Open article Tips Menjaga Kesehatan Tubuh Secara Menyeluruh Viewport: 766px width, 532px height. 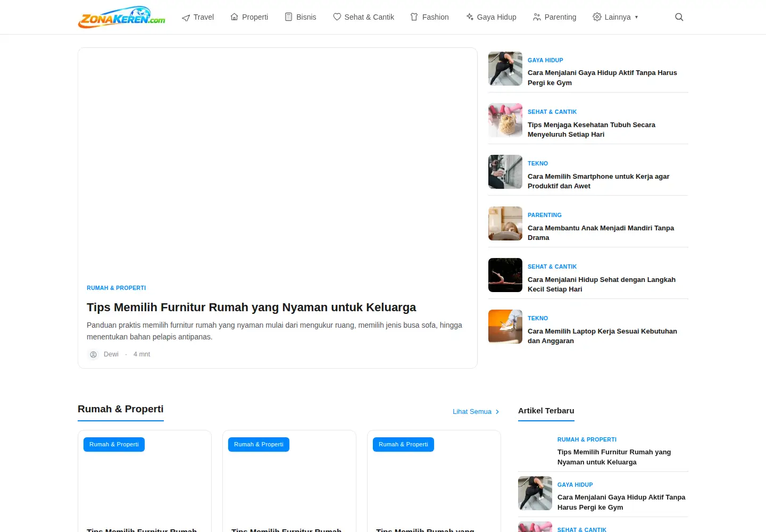click(592, 129)
